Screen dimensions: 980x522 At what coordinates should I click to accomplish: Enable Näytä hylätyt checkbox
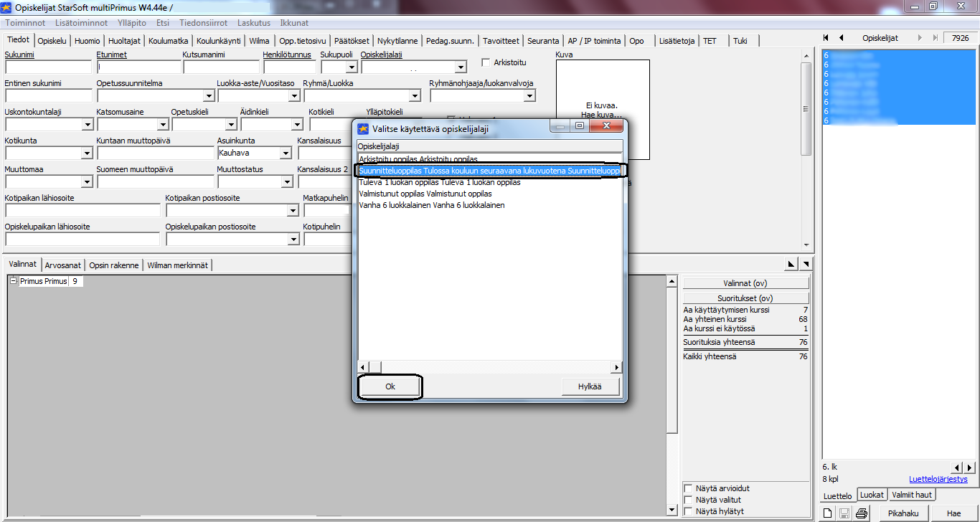pos(689,511)
